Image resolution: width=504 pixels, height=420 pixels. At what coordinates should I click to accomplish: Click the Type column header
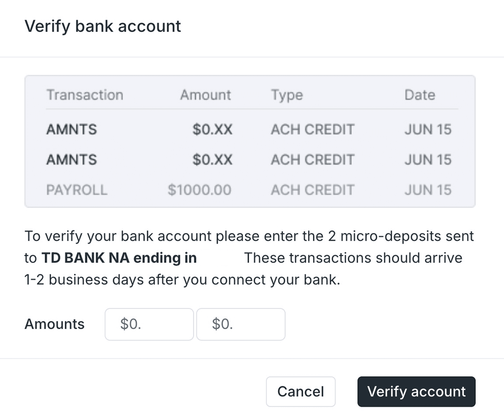tap(287, 95)
